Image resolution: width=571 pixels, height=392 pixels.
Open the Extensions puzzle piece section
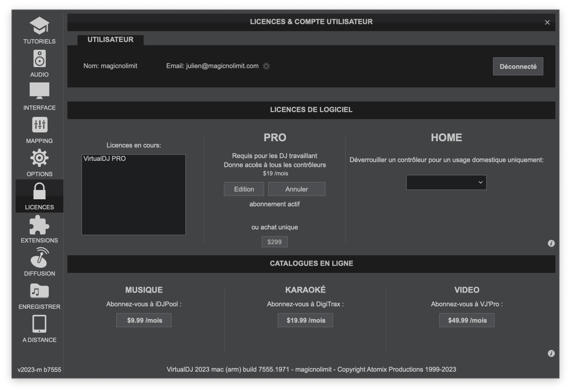(39, 229)
